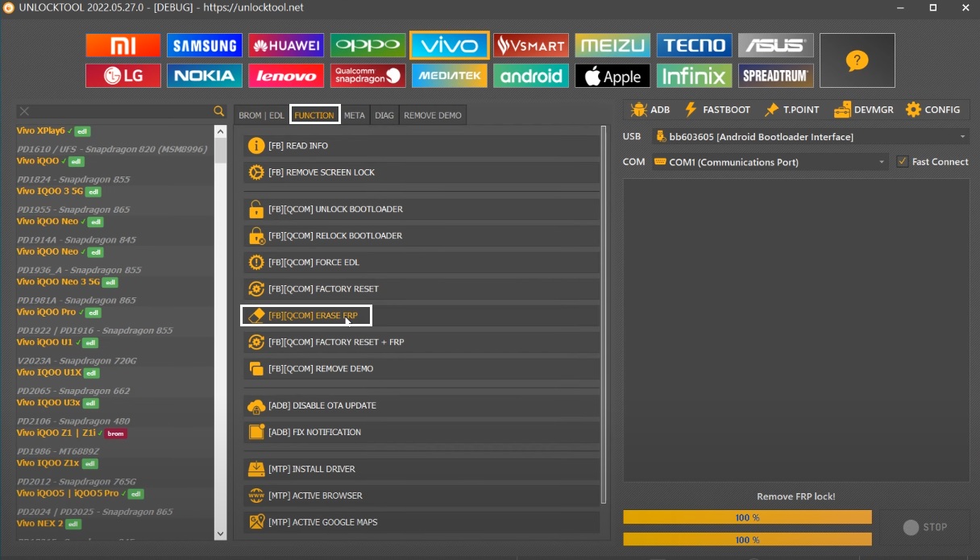Select the Xiaomi MI brand logo
The image size is (980, 560).
[122, 45]
